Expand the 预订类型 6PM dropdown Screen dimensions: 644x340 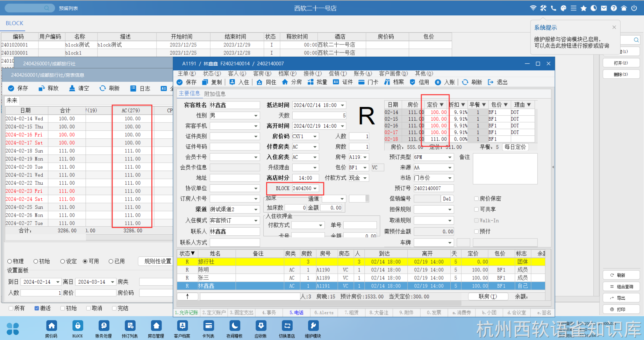point(450,157)
